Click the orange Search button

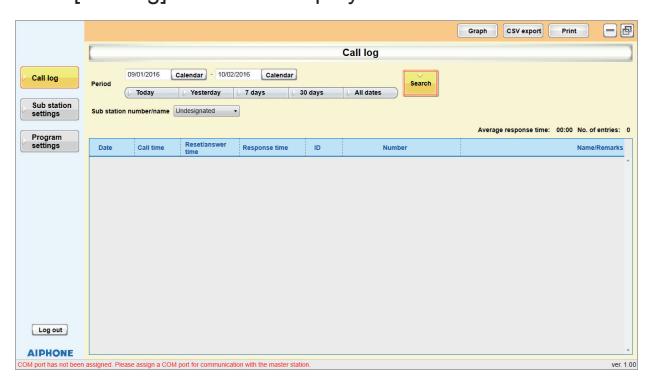(x=421, y=84)
